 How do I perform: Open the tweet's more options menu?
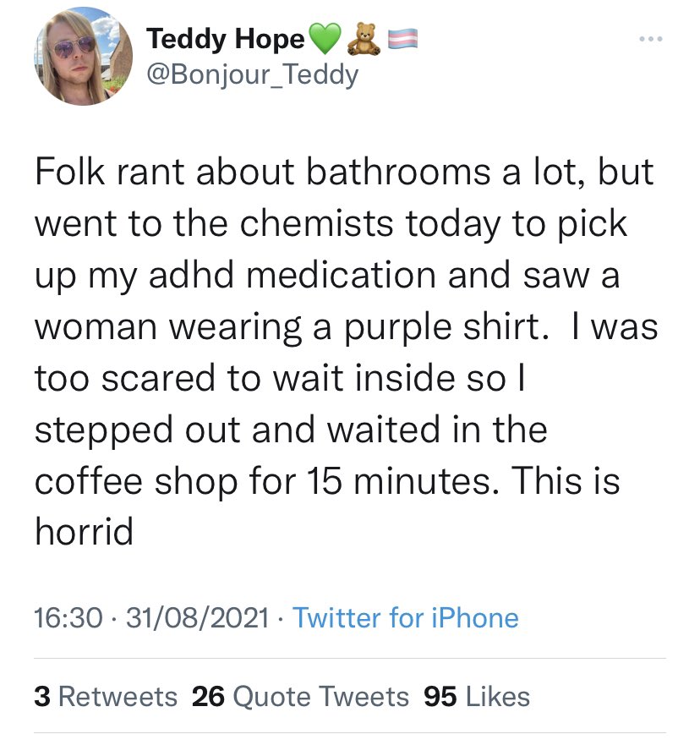pos(648,41)
